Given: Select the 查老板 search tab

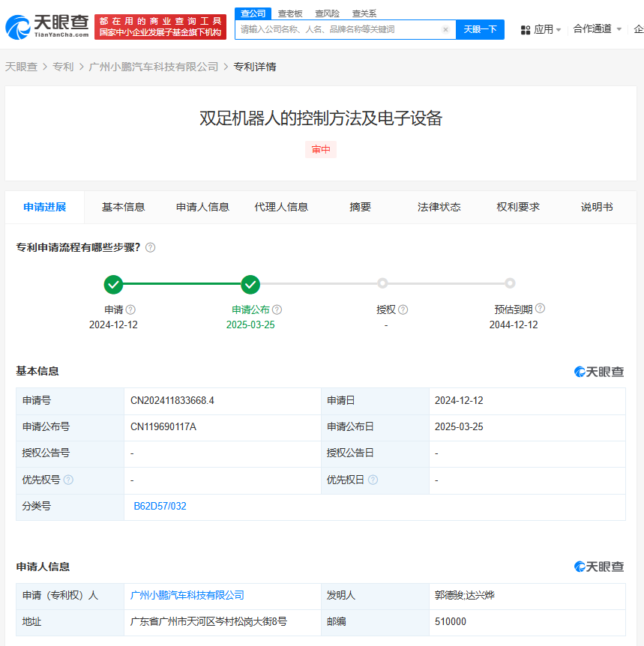Looking at the screenshot, I should coord(290,13).
